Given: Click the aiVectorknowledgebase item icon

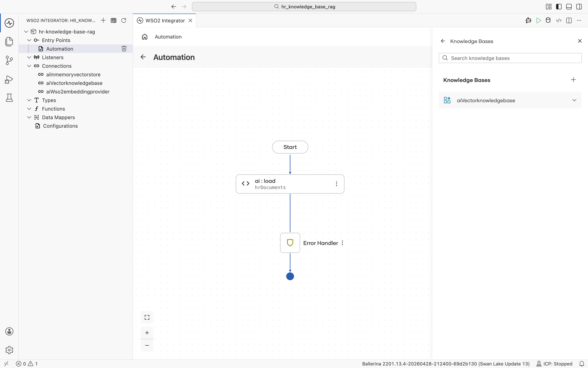Looking at the screenshot, I should pos(447,100).
